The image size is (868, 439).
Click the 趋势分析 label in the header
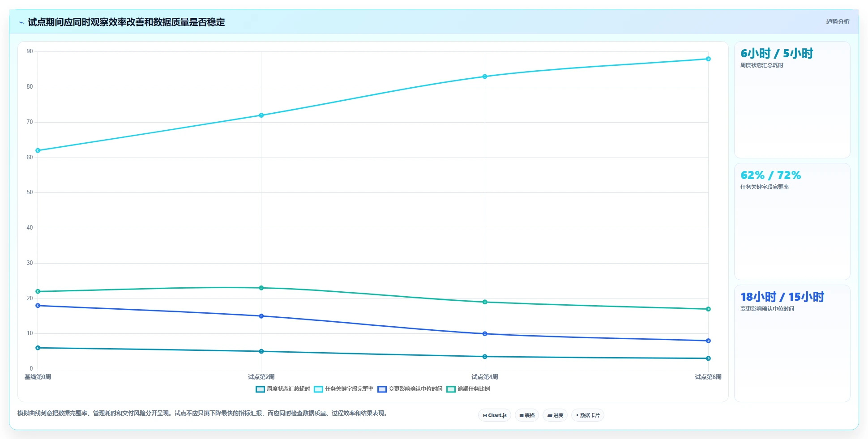pyautogui.click(x=838, y=21)
